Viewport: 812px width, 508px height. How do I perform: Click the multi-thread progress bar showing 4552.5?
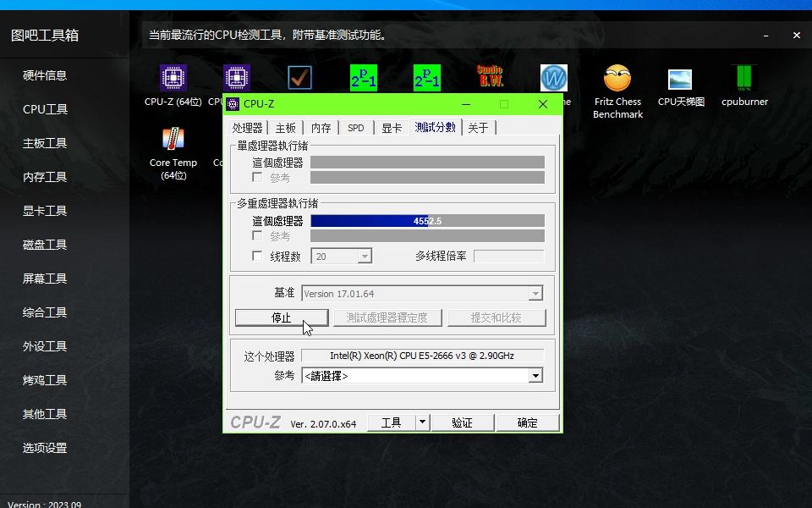[x=427, y=221]
